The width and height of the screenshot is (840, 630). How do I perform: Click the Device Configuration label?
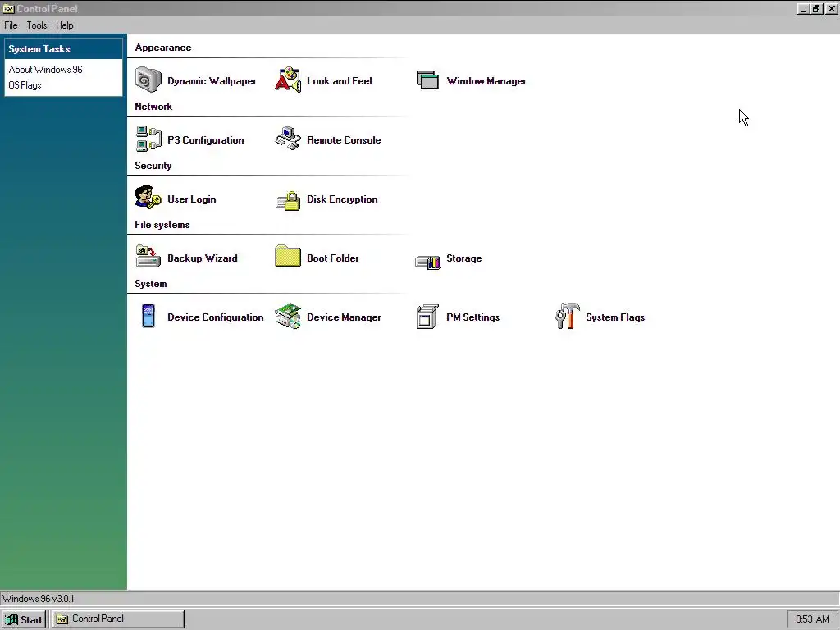click(216, 317)
